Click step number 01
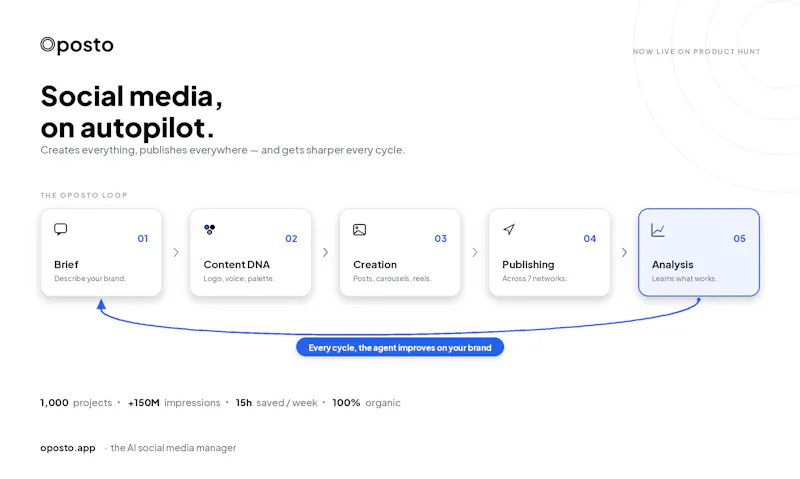This screenshot has width=800, height=479. (143, 238)
